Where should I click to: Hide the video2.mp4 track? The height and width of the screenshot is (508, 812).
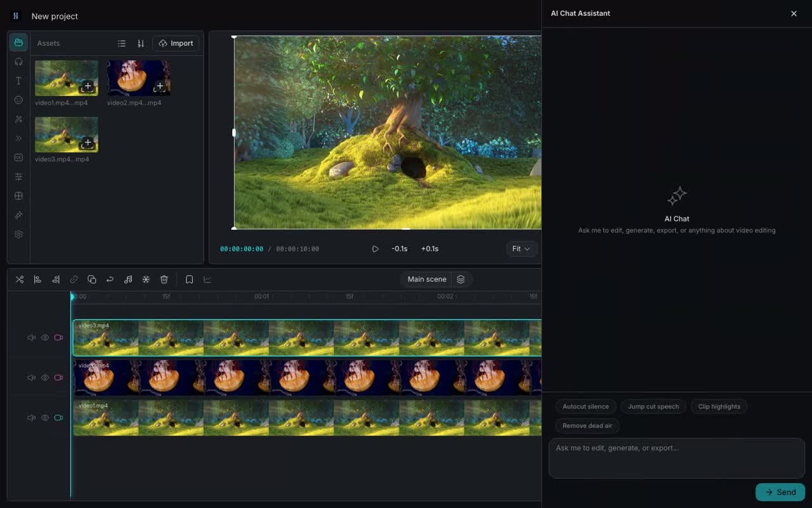point(45,378)
